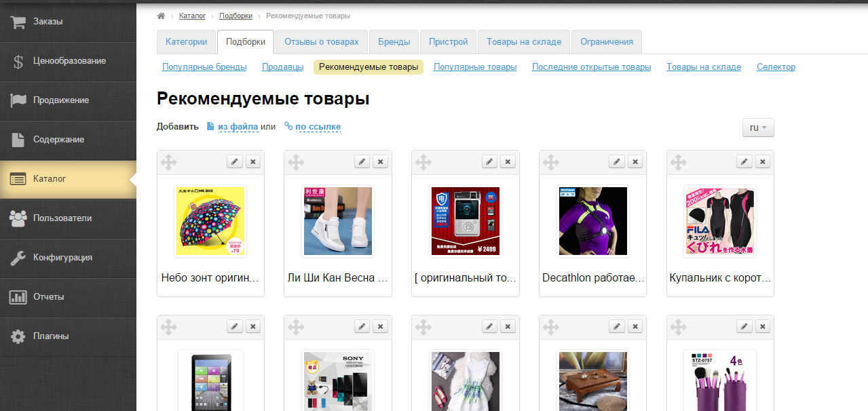Open the Отчеты sidebar menu item
The height and width of the screenshot is (411, 868).
click(68, 297)
